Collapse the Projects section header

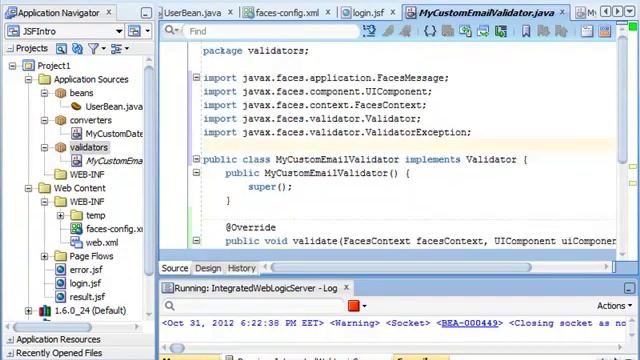coord(11,49)
